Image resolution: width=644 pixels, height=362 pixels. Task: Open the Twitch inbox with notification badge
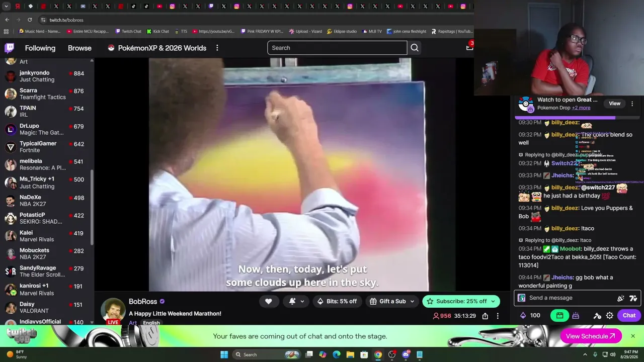pyautogui.click(x=469, y=47)
